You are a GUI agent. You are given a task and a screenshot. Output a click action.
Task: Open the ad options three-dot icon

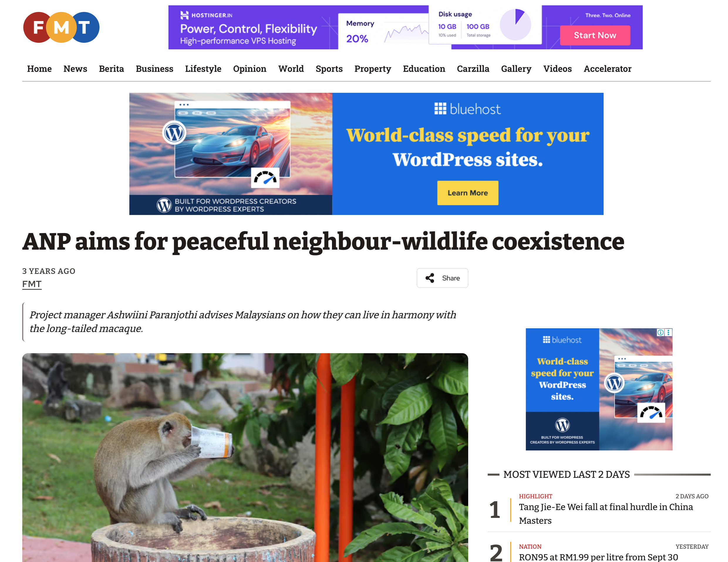(668, 332)
